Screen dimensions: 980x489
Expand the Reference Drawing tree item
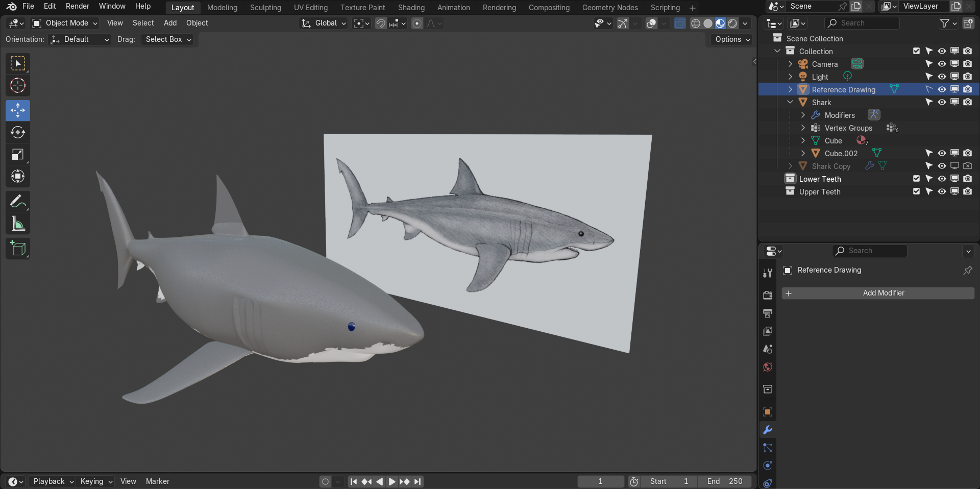coord(790,90)
